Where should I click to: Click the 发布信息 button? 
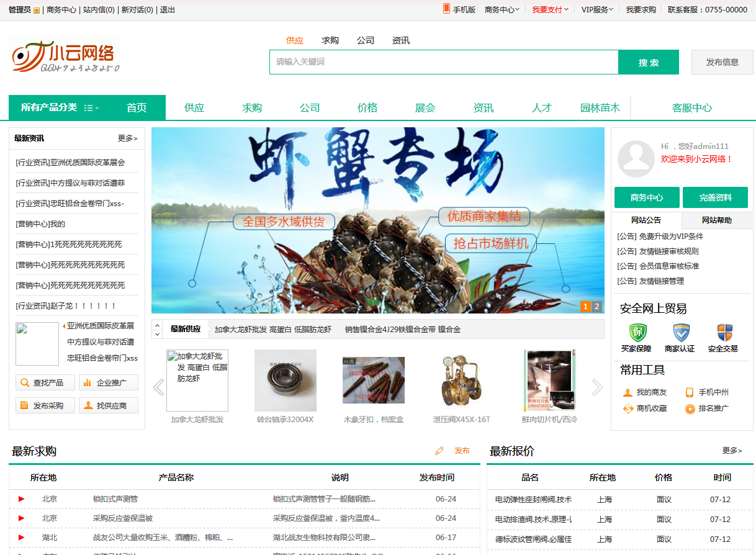click(x=722, y=62)
